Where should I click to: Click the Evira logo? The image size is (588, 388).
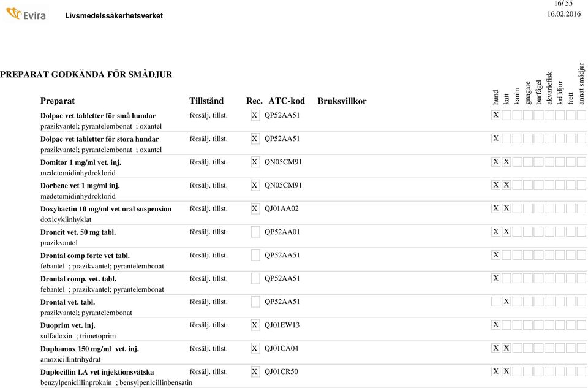(26, 14)
